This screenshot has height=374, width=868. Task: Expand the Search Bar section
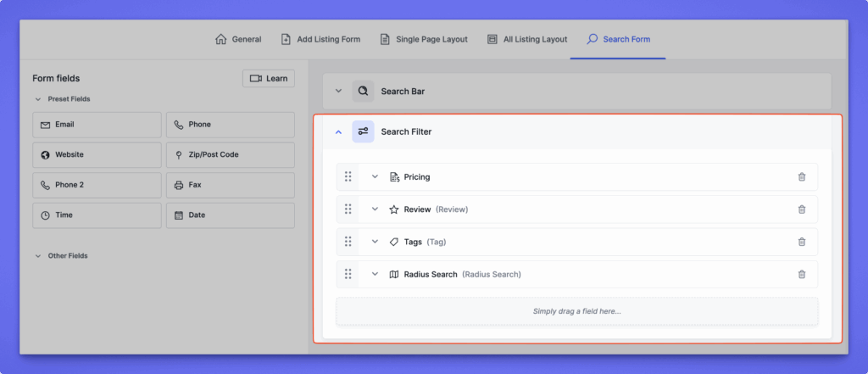click(x=338, y=91)
